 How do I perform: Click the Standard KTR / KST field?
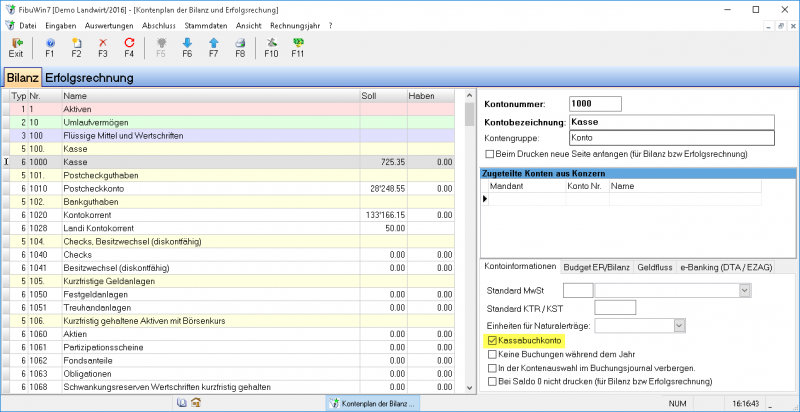(x=615, y=307)
